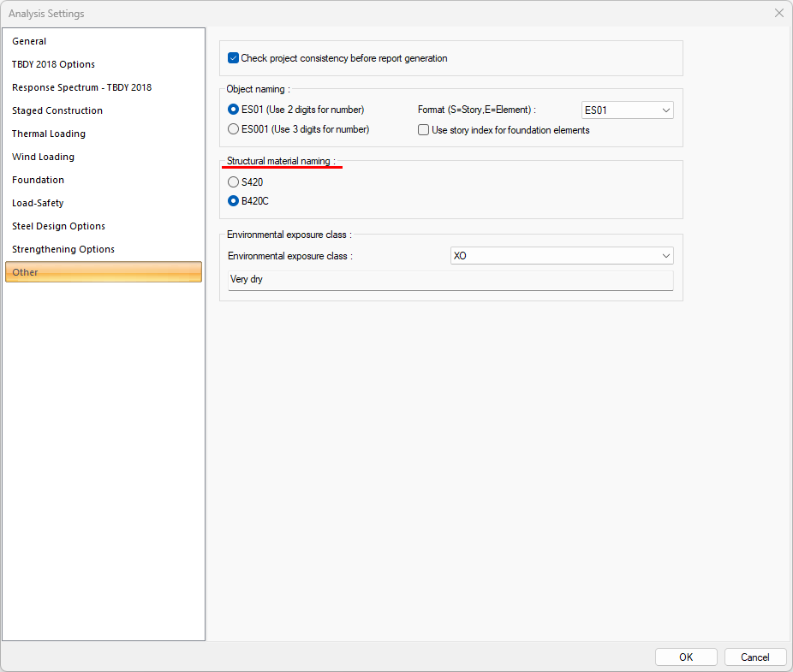Expand the Environmental exposure class dropdown
Screen dimensions: 793x672
[x=562, y=256]
